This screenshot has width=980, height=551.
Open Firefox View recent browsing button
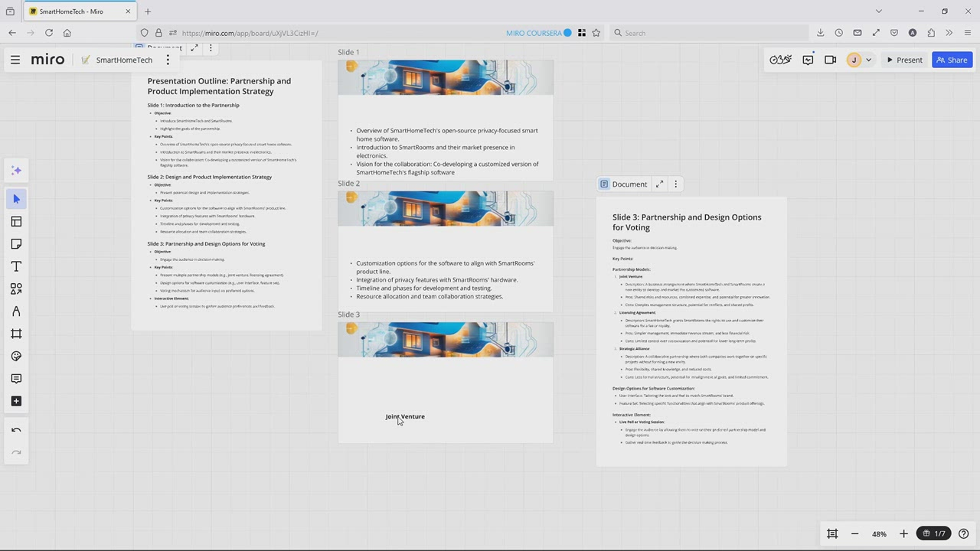[x=10, y=11]
